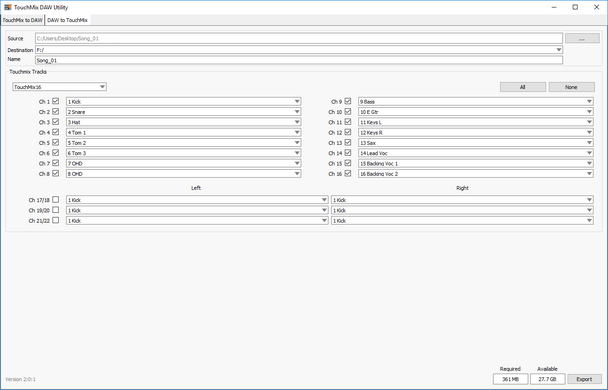
Task: Open the Left dropdown for Ch 17/18
Action: [197, 200]
